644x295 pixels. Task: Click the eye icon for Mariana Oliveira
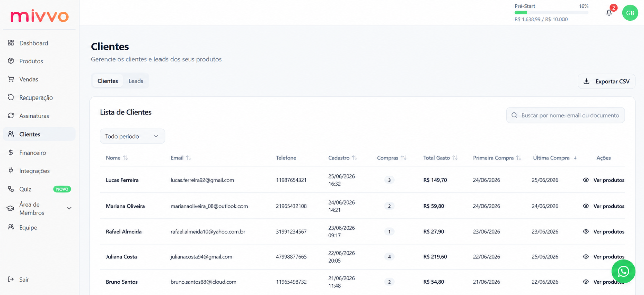coord(586,206)
